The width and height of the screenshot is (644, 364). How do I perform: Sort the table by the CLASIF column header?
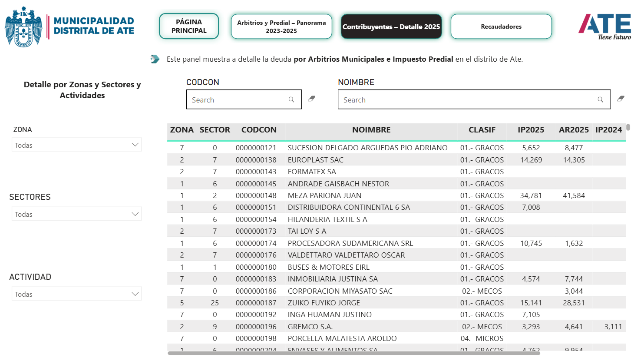click(x=482, y=130)
